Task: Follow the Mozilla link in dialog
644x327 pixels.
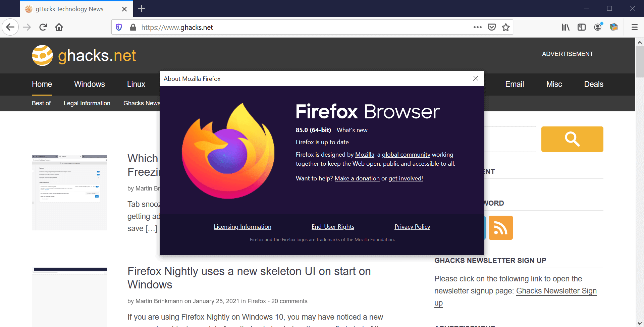Action: coord(365,155)
